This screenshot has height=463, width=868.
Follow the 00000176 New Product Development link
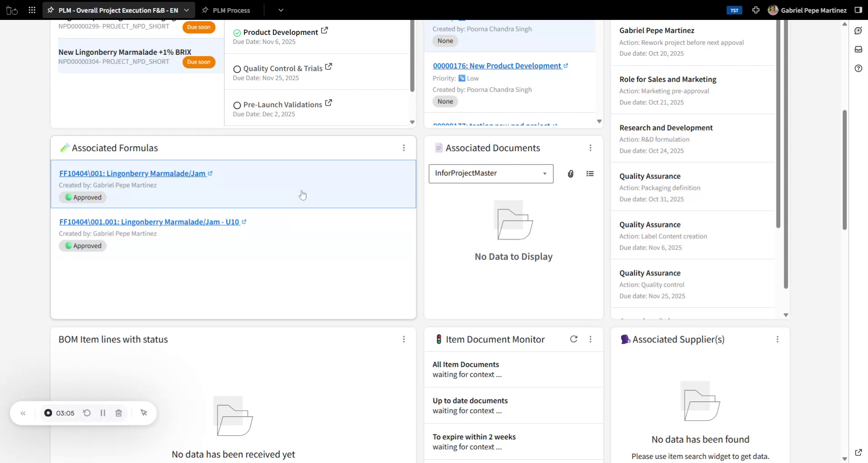click(x=497, y=65)
